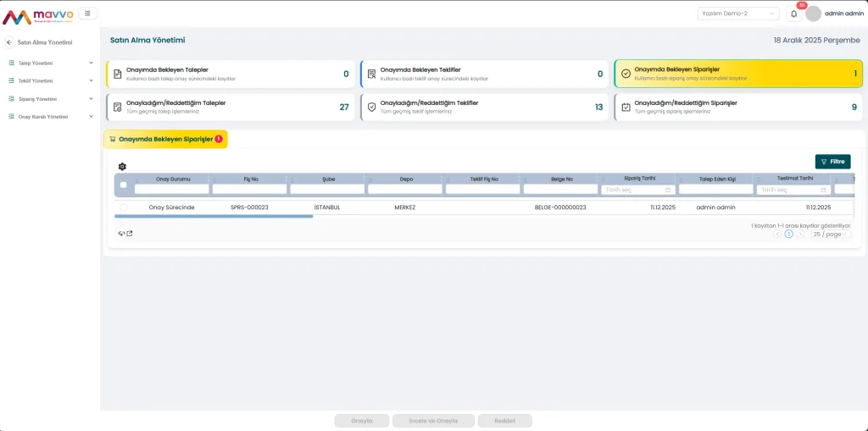This screenshot has width=868, height=431.
Task: Expand Teklif Yönetimi menu
Action: click(92, 80)
